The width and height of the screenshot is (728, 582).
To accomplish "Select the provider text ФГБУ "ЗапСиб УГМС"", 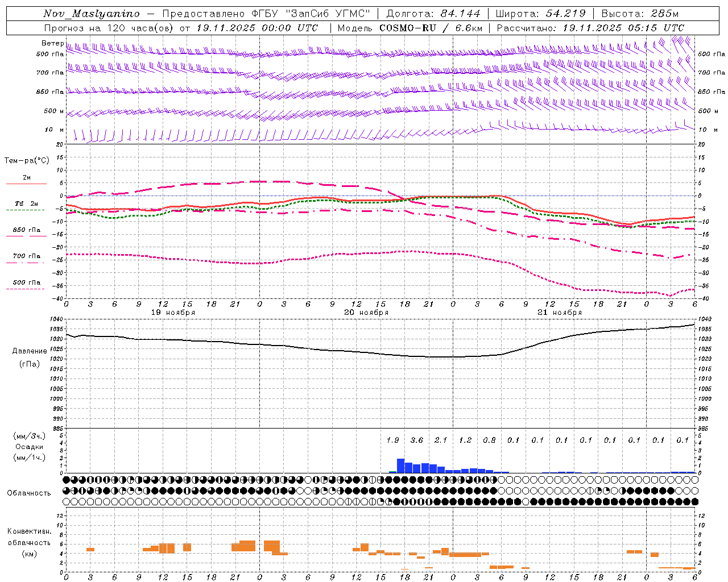I will [311, 14].
